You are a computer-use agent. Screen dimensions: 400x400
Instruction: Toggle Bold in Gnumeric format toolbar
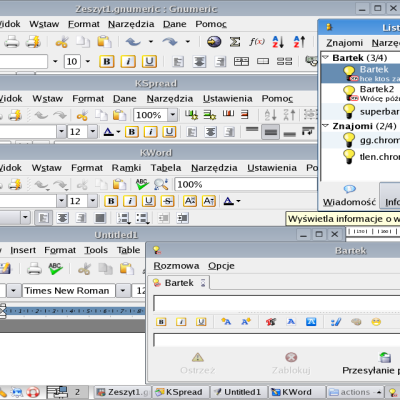coord(107,62)
